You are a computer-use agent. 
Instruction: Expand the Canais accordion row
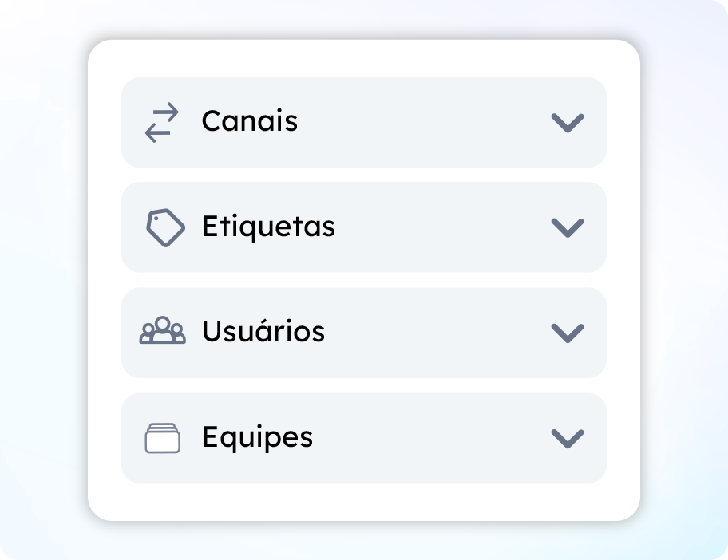(399, 123)
